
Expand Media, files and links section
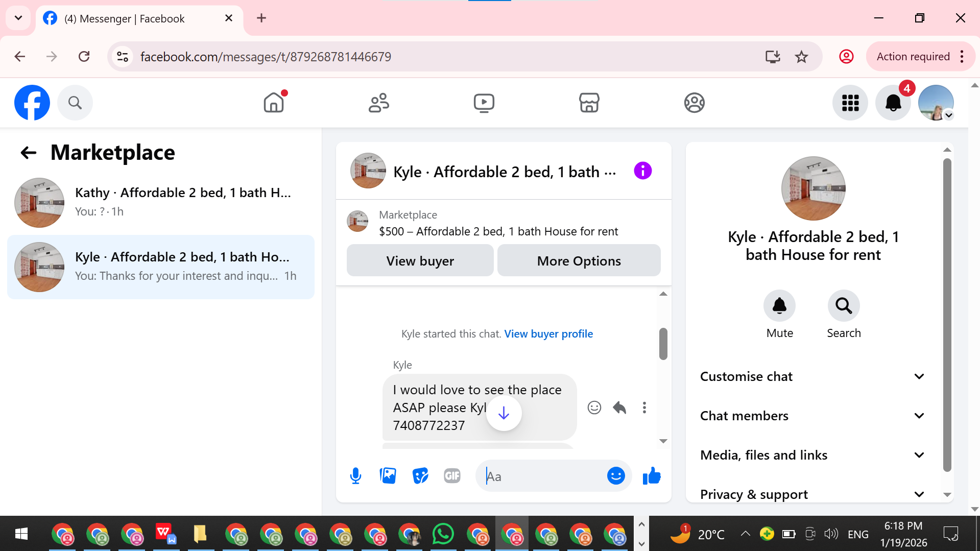click(812, 455)
